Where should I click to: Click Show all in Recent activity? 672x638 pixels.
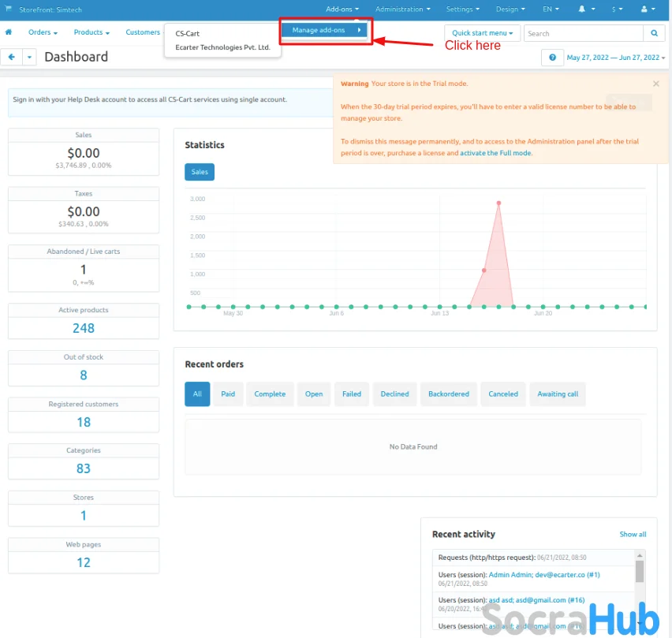point(633,535)
